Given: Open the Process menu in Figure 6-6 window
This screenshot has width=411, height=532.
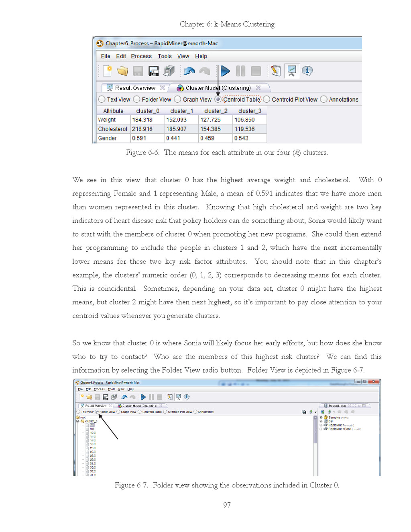Looking at the screenshot, I should [141, 56].
